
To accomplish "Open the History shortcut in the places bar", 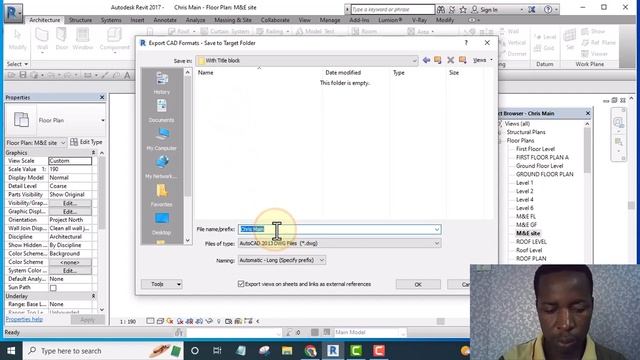I will click(162, 83).
